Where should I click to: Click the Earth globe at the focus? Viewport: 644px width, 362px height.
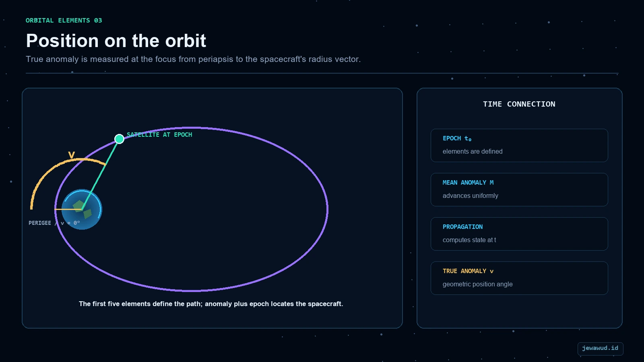pos(82,209)
